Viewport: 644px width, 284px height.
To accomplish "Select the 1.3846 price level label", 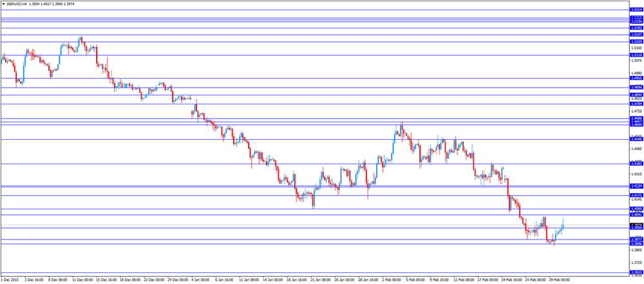I will [636, 243].
